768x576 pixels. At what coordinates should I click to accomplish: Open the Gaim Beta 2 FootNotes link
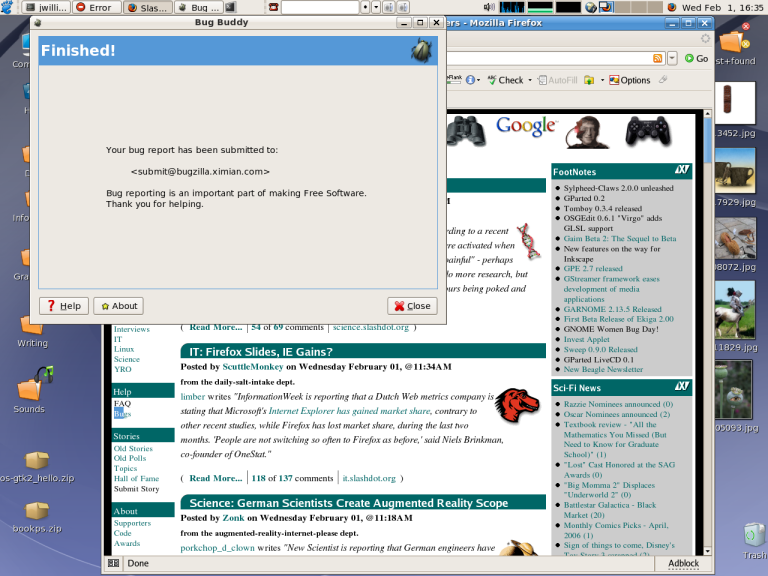[620, 239]
